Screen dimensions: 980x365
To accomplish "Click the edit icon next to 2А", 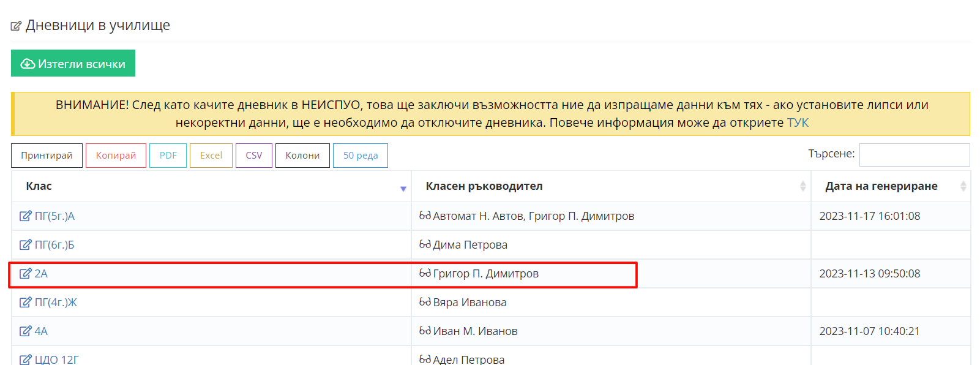I will (x=25, y=273).
